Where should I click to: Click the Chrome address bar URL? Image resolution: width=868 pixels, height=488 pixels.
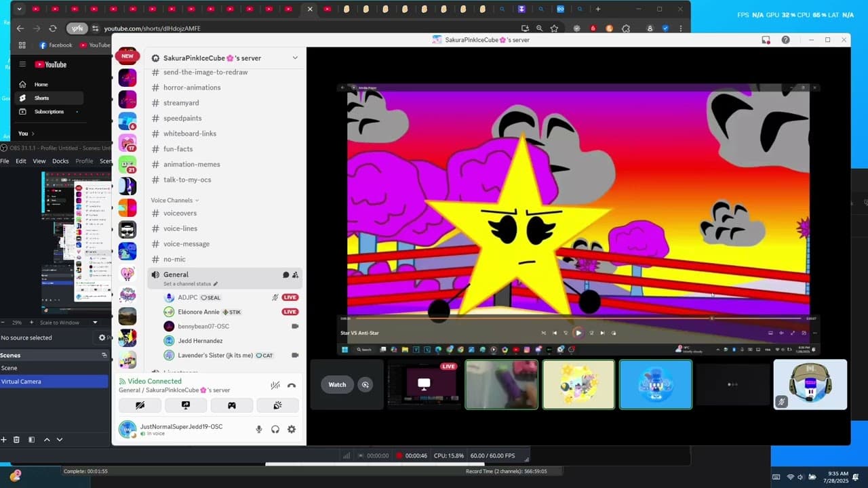[x=152, y=28]
